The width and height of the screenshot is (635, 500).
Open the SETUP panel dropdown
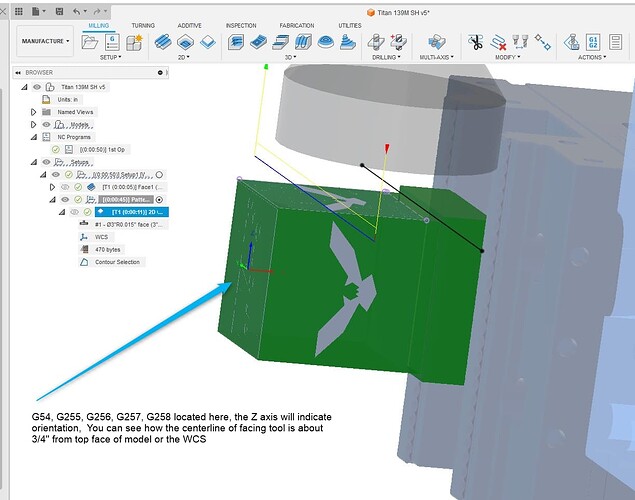coord(111,57)
